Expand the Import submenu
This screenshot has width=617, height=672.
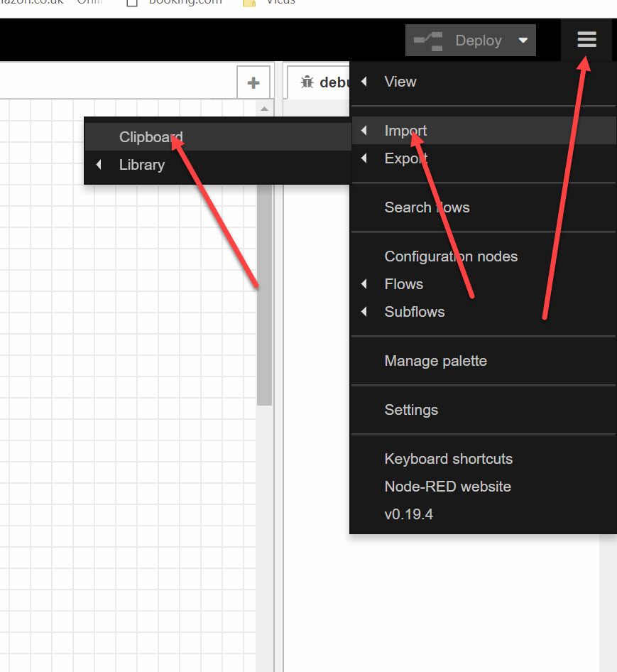(405, 130)
